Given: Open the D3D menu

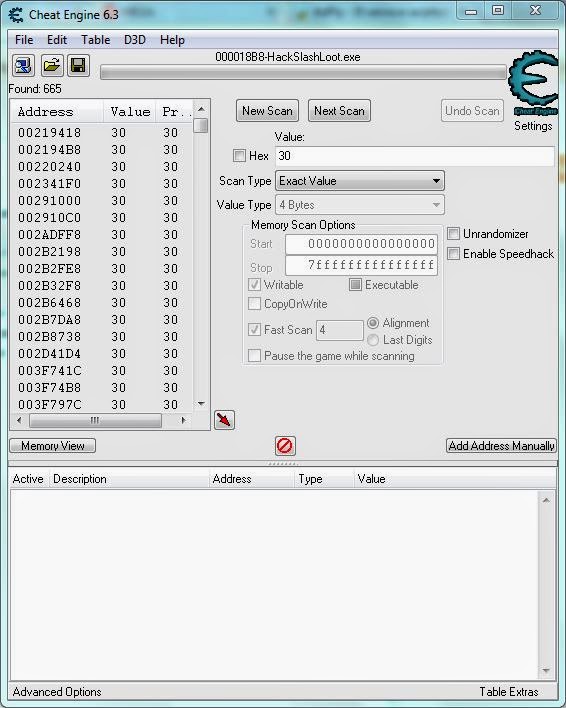Looking at the screenshot, I should click(x=135, y=40).
